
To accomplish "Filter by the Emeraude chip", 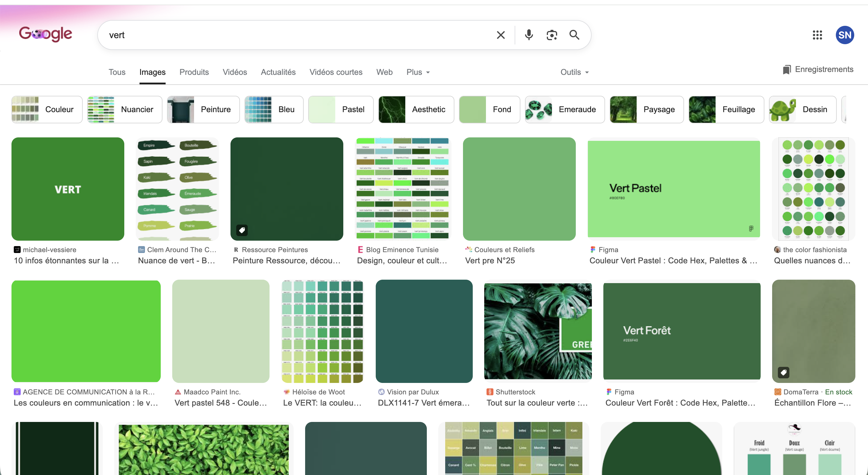I will (x=565, y=109).
